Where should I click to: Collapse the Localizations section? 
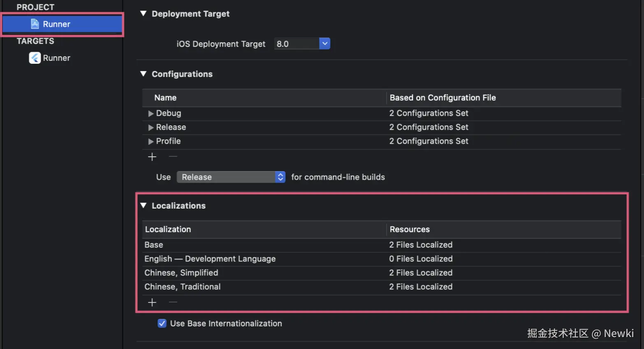144,205
